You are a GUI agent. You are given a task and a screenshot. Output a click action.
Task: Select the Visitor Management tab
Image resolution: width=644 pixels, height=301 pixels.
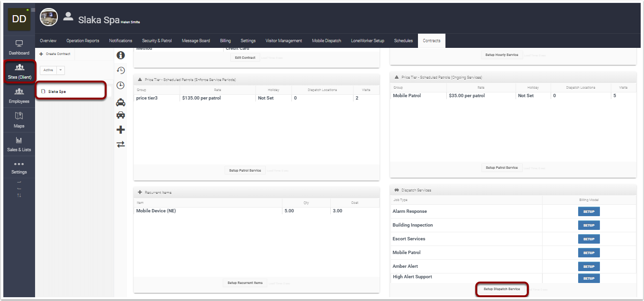pyautogui.click(x=283, y=40)
